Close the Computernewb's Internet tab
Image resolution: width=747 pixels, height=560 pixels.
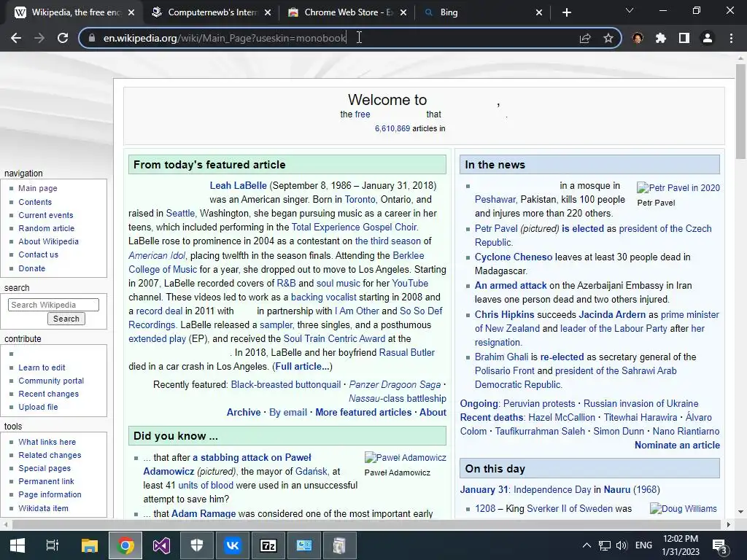pyautogui.click(x=268, y=13)
